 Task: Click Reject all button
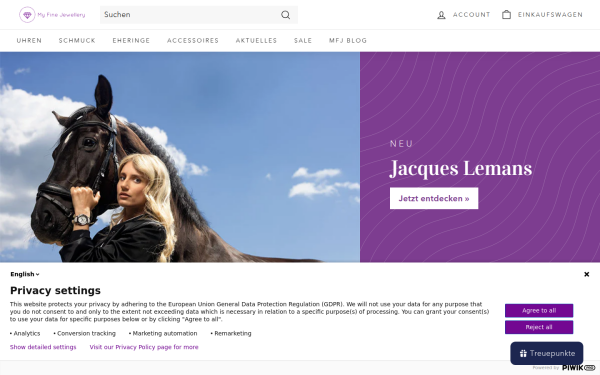(539, 327)
